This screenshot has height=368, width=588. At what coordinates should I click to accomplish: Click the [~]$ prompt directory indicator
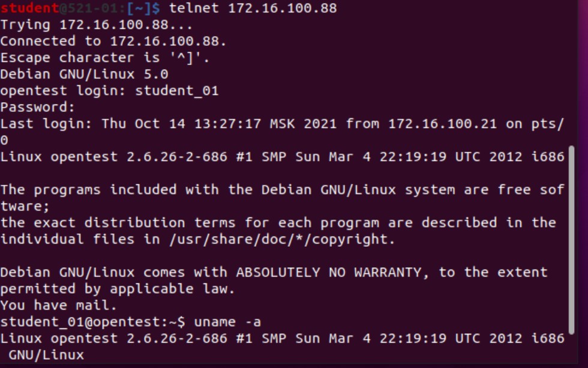tap(143, 8)
